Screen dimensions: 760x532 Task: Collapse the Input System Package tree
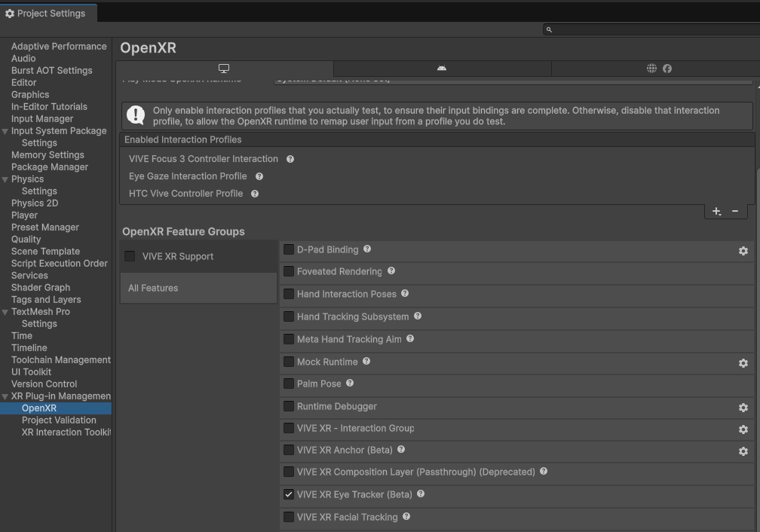pyautogui.click(x=5, y=131)
